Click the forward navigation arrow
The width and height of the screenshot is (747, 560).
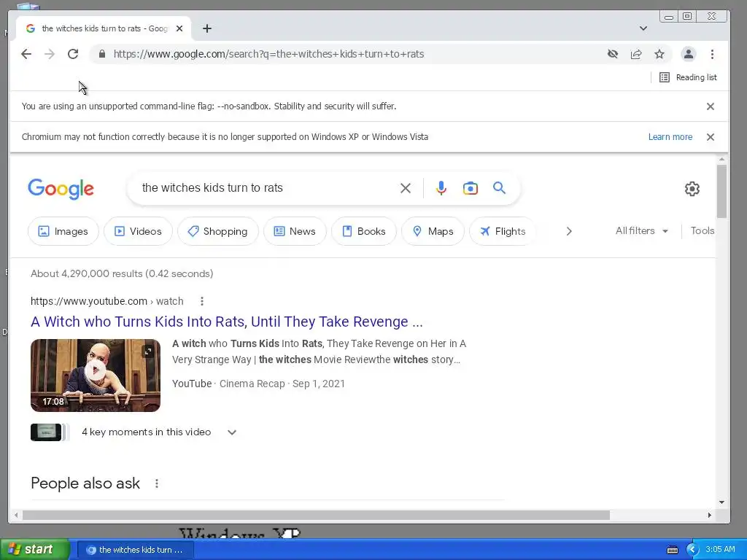tap(50, 54)
